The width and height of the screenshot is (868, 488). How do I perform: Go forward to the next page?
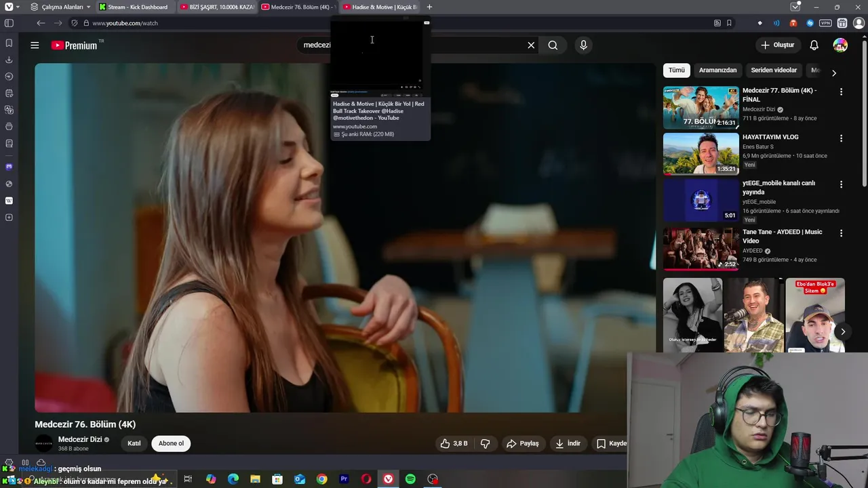pyautogui.click(x=58, y=23)
